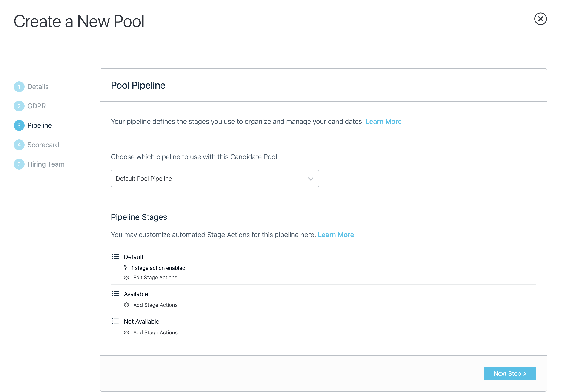Screen dimensions: 572x392
Task: Open the Hiring Team step
Action: [x=46, y=164]
